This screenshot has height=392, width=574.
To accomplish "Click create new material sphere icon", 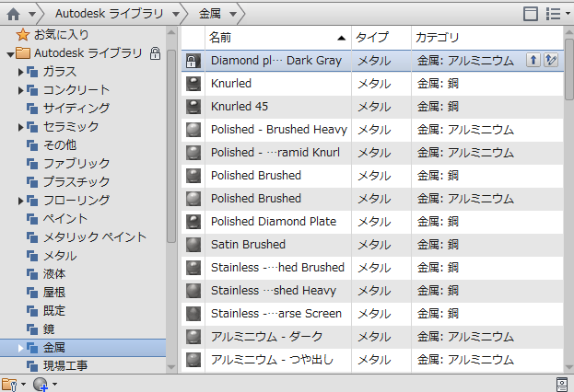I will 41,385.
